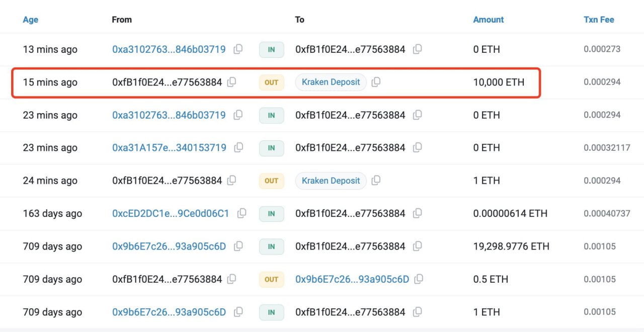Image resolution: width=644 pixels, height=332 pixels.
Task: Click OUT badge in 15 mins ago row
Action: point(271,82)
